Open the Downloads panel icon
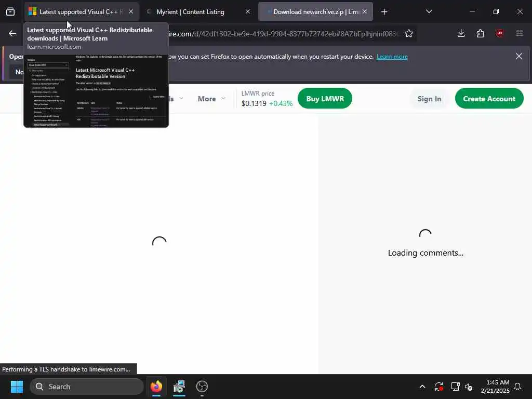 [x=461, y=33]
